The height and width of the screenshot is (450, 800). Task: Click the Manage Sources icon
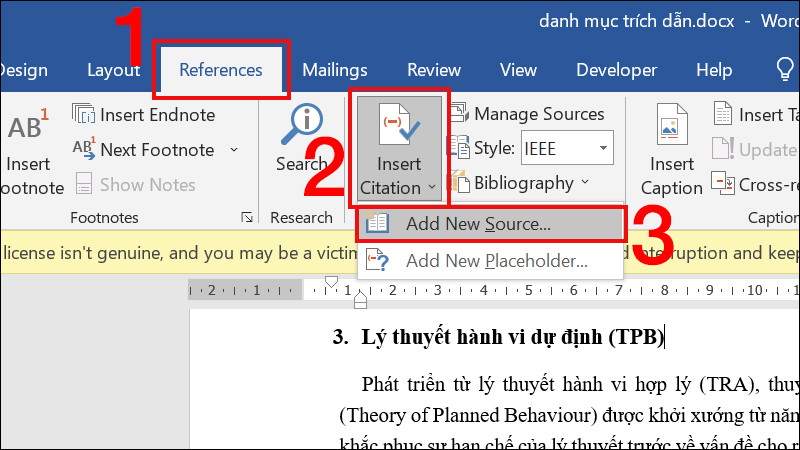pyautogui.click(x=459, y=114)
